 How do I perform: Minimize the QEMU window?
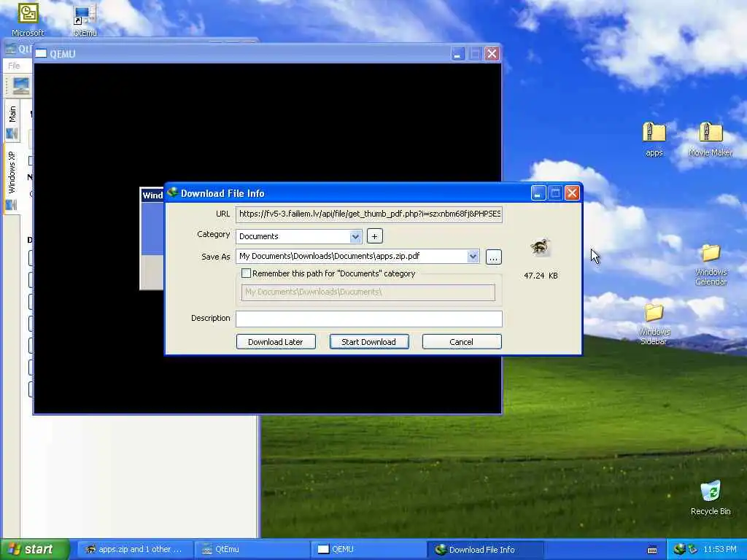click(x=458, y=53)
